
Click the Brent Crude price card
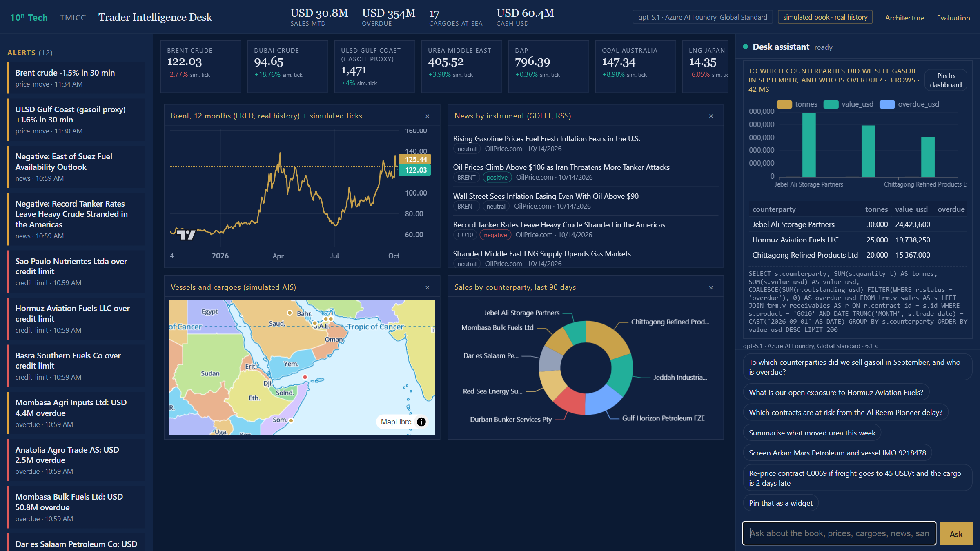[200, 67]
